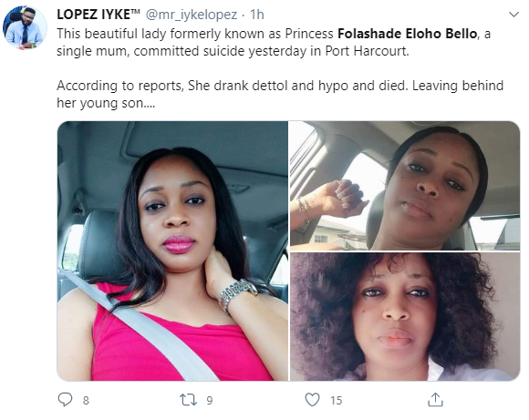Expand the tweet options chevron menu
This screenshot has width=529, height=420.
coord(513,15)
